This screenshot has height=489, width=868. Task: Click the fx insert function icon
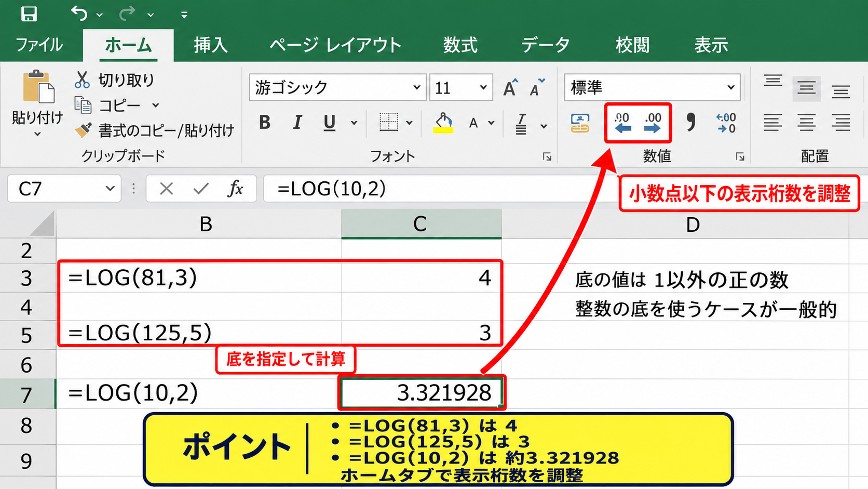[235, 188]
